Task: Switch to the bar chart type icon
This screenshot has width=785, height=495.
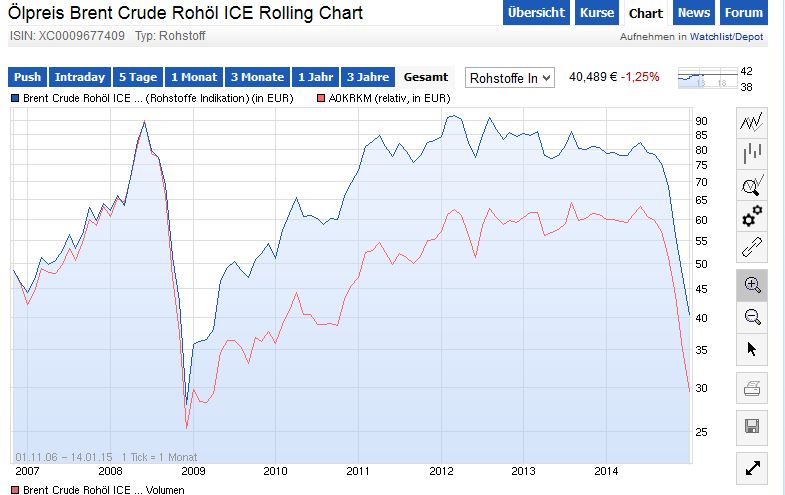Action: (752, 153)
